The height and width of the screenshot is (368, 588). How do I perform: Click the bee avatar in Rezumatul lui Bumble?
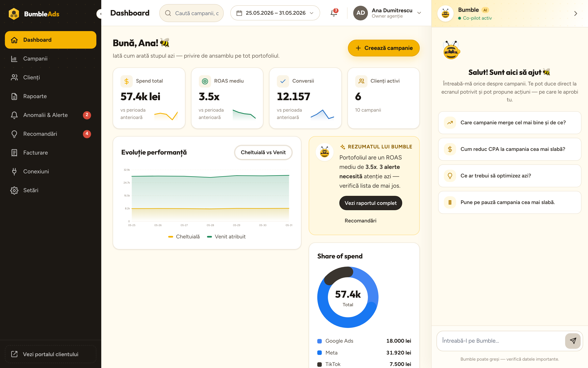point(325,152)
